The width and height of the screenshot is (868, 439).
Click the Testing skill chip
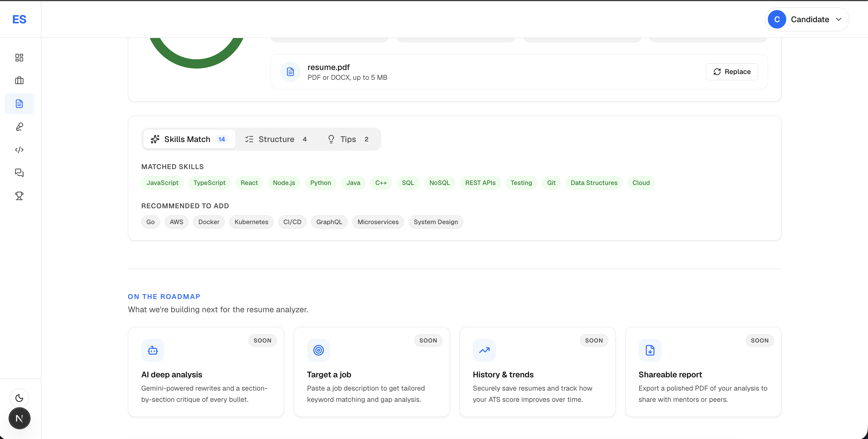point(521,183)
